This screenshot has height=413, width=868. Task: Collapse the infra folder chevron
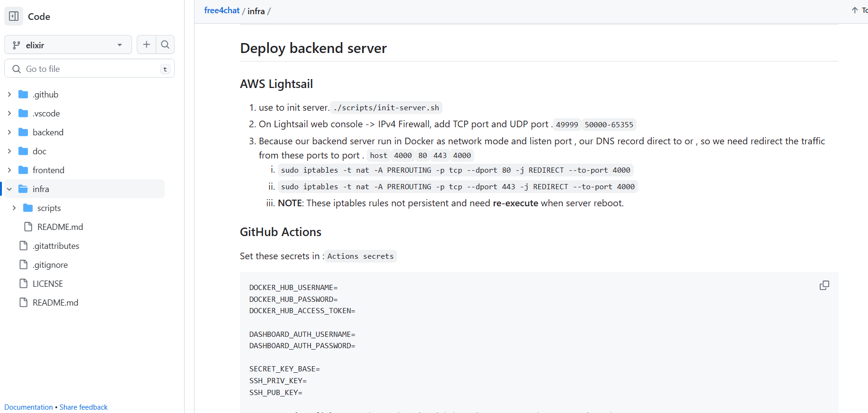coord(9,189)
